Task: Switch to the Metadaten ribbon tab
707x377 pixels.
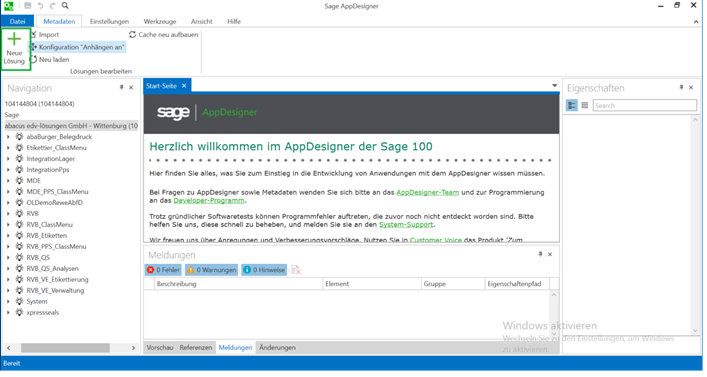Action: coord(59,21)
